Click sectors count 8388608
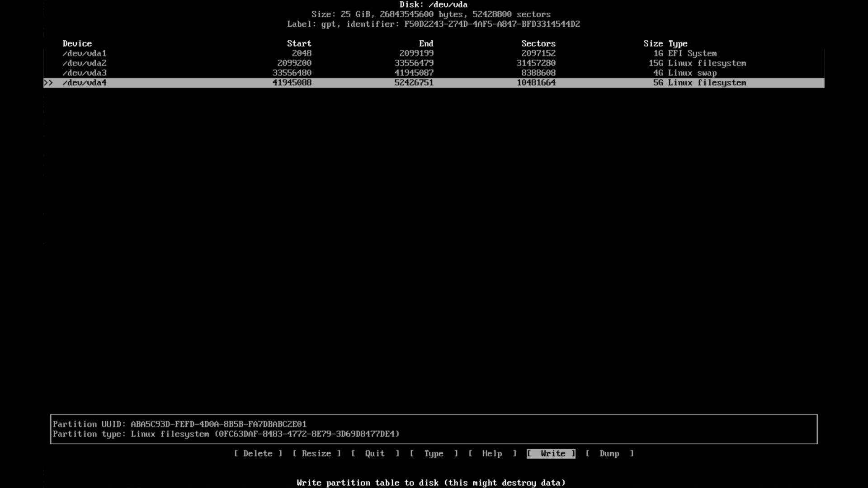The height and width of the screenshot is (488, 868). coord(538,73)
